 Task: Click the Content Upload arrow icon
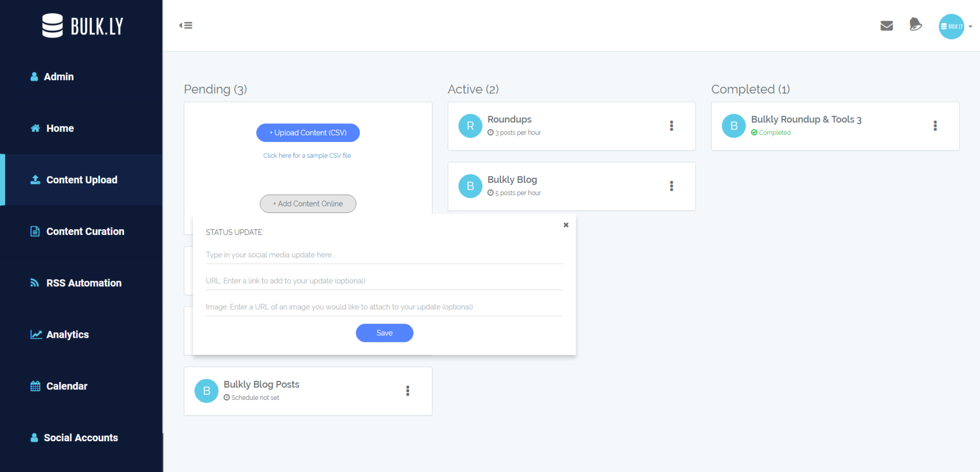click(35, 179)
